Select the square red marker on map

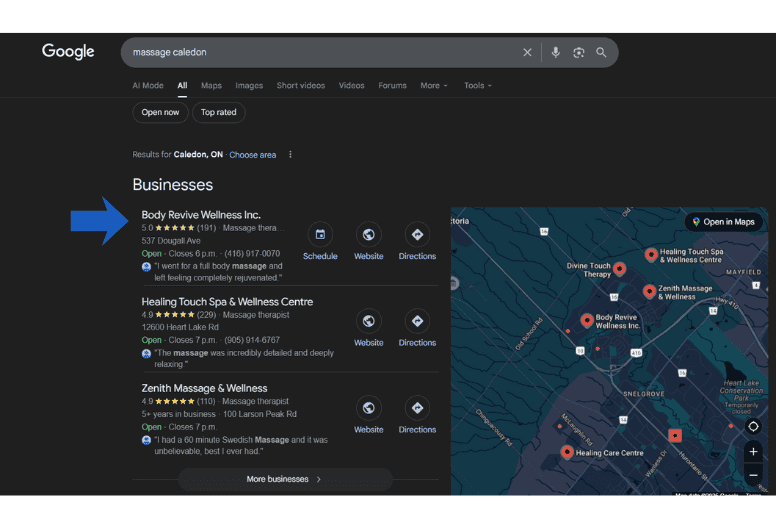point(675,435)
